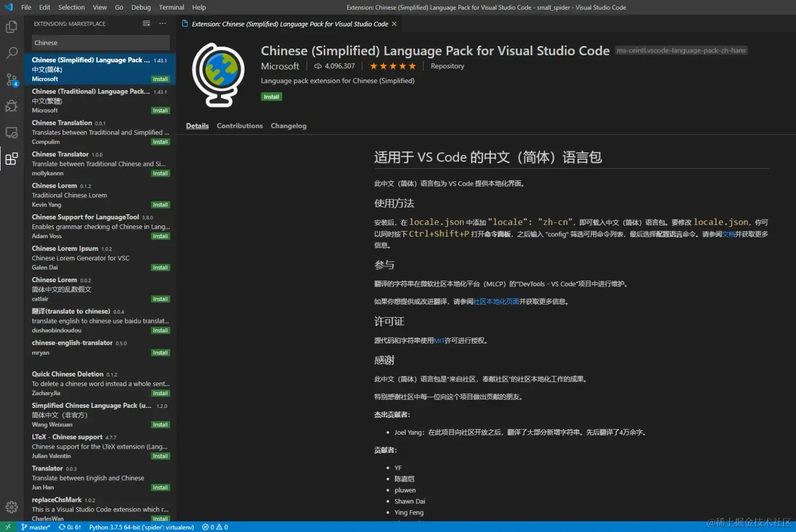Image resolution: width=796 pixels, height=532 pixels.
Task: Open the Terminal menu
Action: (x=171, y=7)
